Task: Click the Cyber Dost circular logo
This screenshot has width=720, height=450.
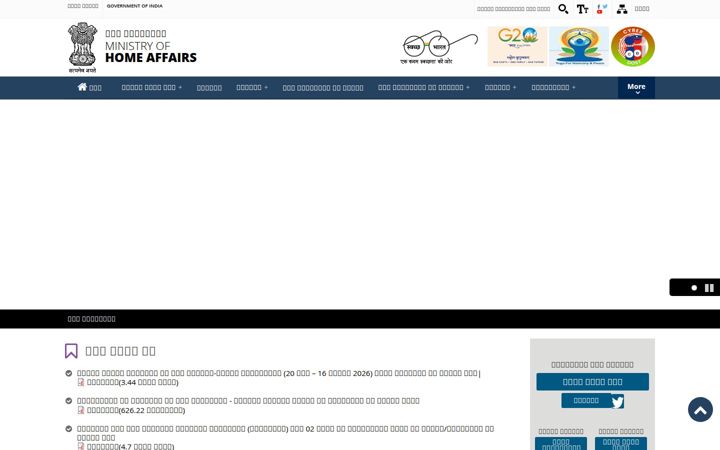Action: [633, 46]
